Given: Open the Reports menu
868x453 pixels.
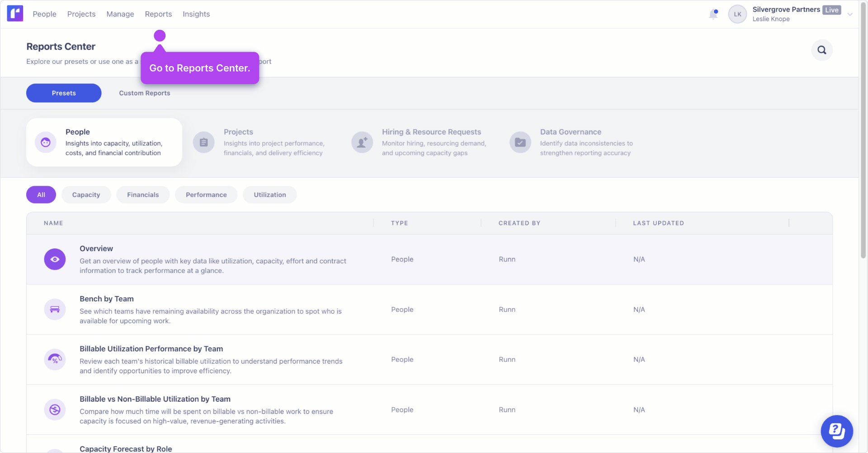Looking at the screenshot, I should (158, 14).
